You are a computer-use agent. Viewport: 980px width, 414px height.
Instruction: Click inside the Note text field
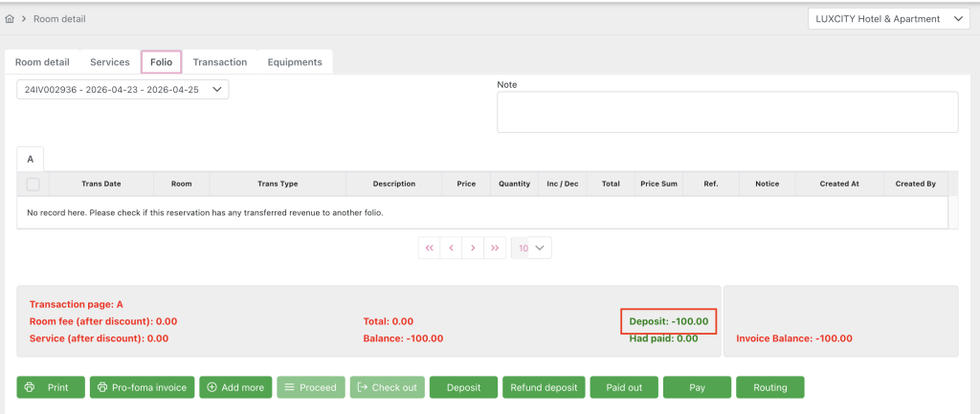point(726,112)
